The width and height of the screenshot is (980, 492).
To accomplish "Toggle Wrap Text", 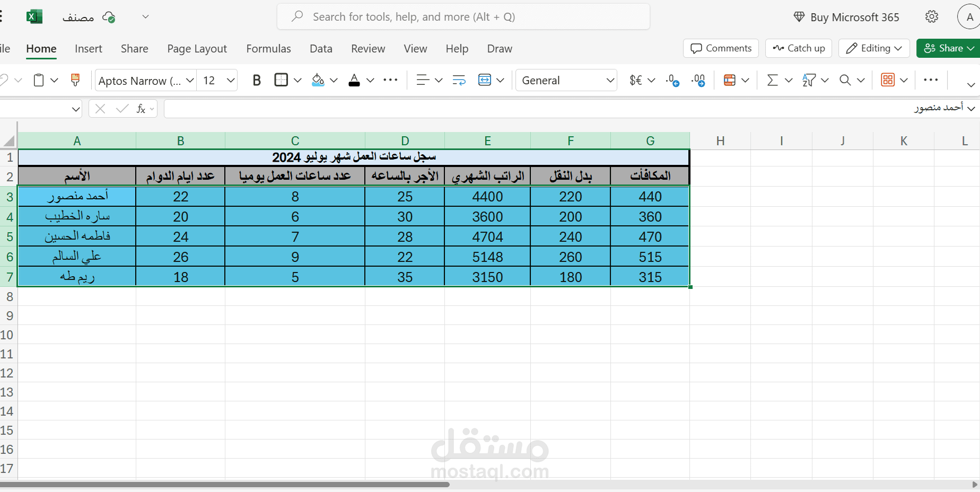I will [x=459, y=80].
